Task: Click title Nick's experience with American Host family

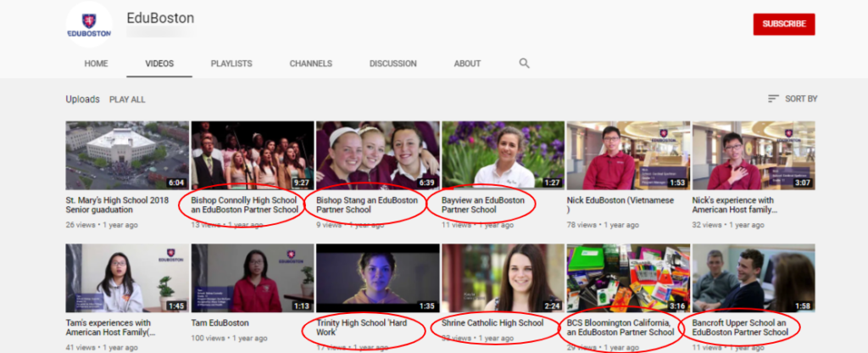Action: [735, 205]
